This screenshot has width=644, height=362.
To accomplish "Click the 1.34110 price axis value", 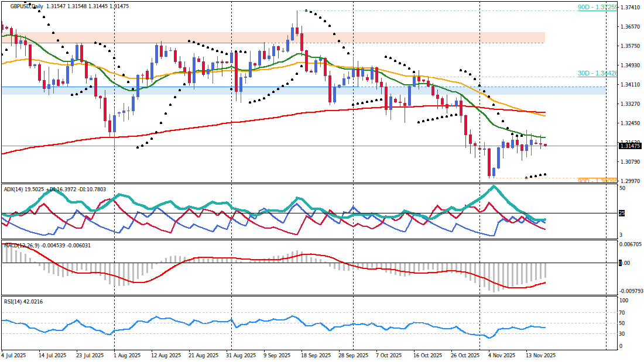I will click(631, 85).
